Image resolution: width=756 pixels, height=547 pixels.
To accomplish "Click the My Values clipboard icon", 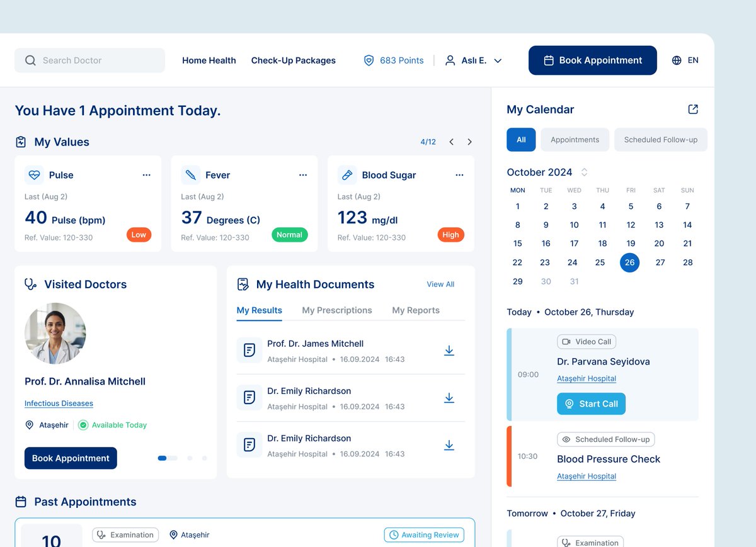I will click(21, 142).
